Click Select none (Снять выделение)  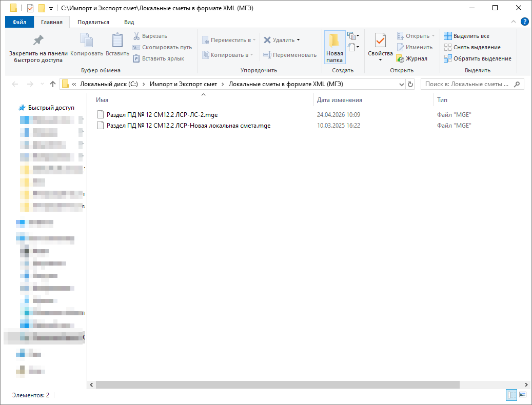pos(472,48)
